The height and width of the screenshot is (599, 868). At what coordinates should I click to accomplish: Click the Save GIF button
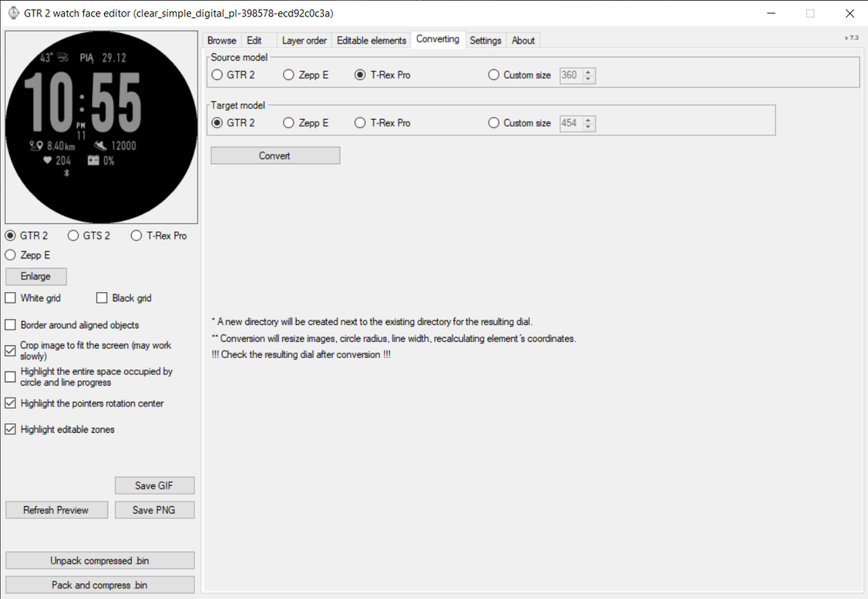point(154,485)
